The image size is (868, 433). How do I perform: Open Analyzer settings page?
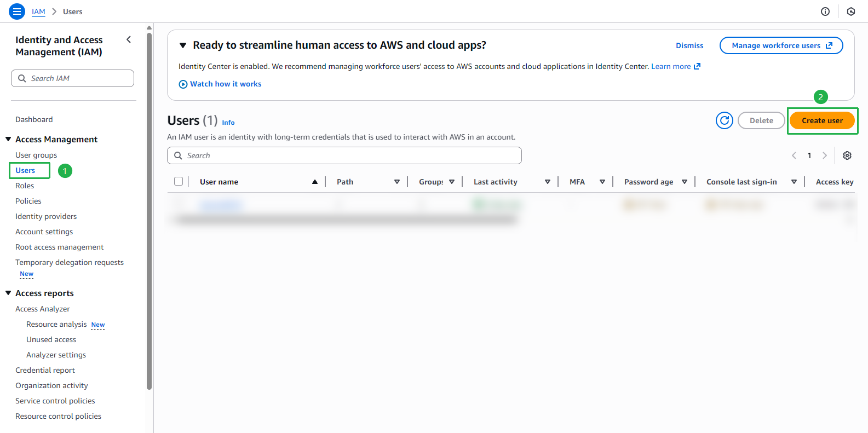click(x=56, y=355)
